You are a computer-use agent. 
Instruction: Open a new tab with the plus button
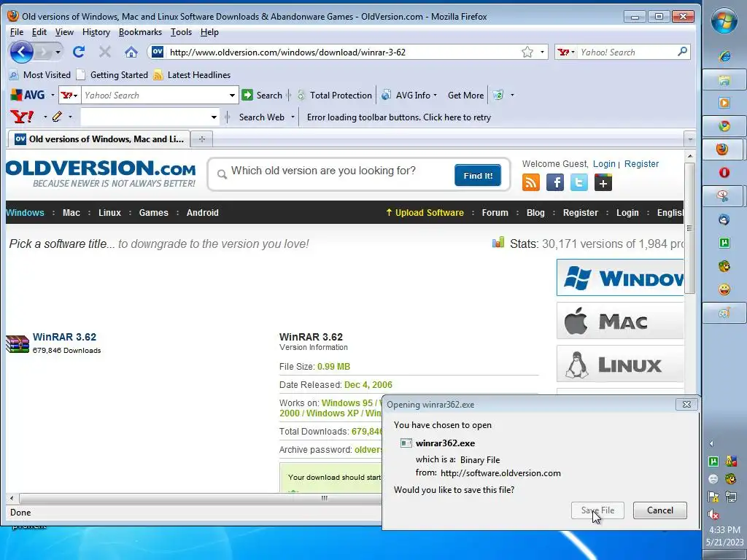202,139
